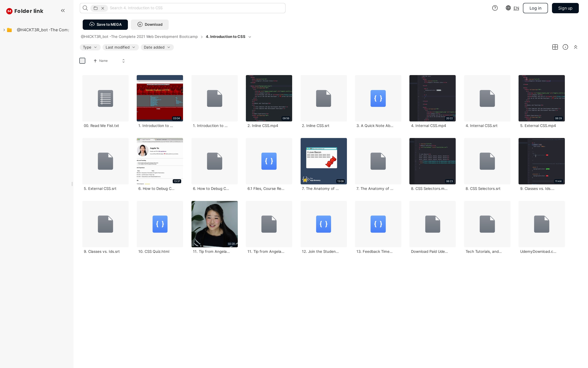This screenshot has height=368, width=588.
Task: Click the 8. CSS Selectors.srt filename
Action: pos(483,189)
